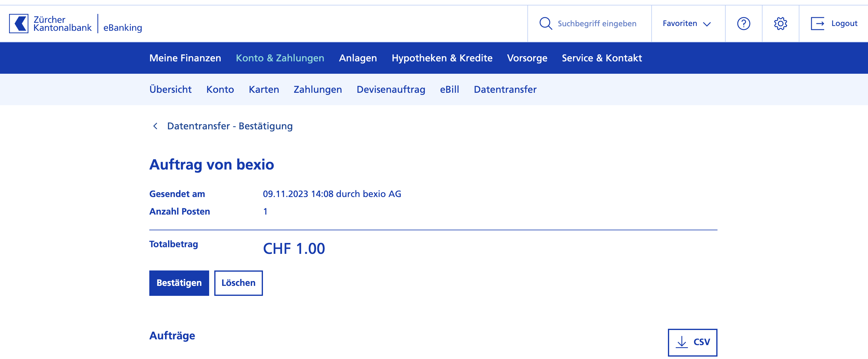
Task: Click the Aufträge section heading
Action: (x=172, y=336)
